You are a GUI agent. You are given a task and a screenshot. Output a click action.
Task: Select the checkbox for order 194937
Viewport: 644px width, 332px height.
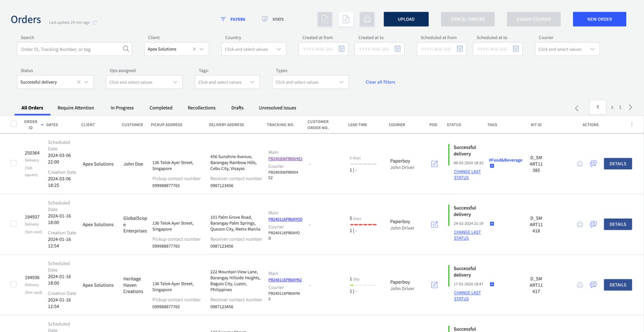[x=14, y=224]
